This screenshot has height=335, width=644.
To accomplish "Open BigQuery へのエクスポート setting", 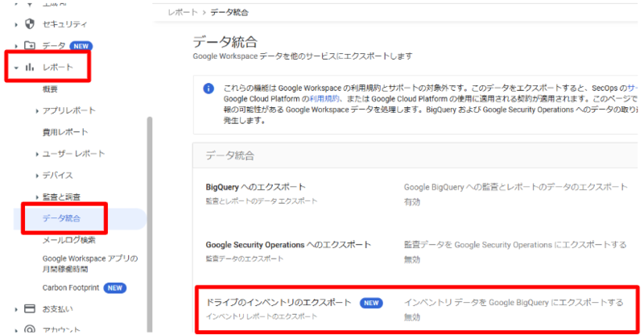I will click(x=255, y=187).
